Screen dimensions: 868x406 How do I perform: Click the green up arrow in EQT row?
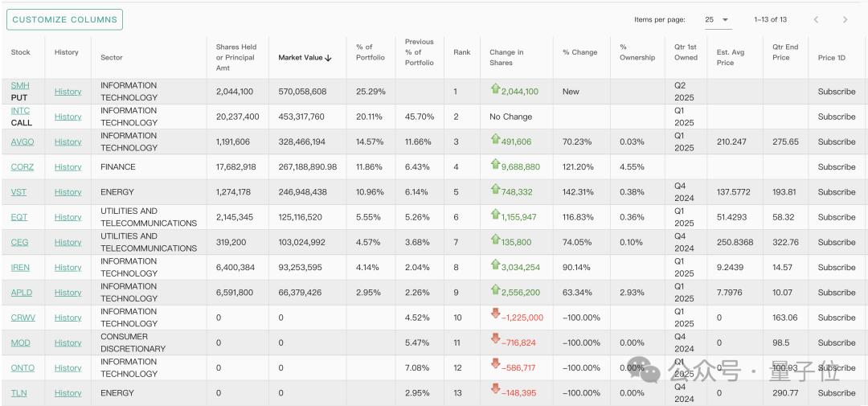[x=495, y=214]
